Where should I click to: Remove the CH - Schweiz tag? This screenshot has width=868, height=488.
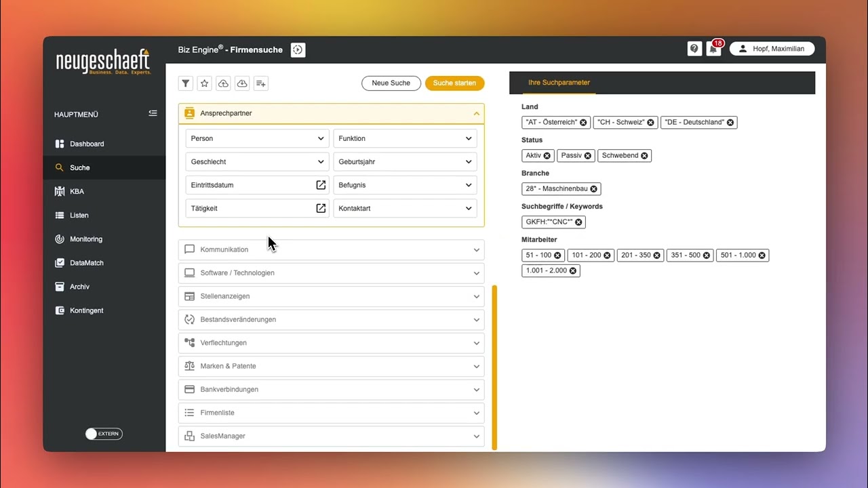tap(650, 123)
